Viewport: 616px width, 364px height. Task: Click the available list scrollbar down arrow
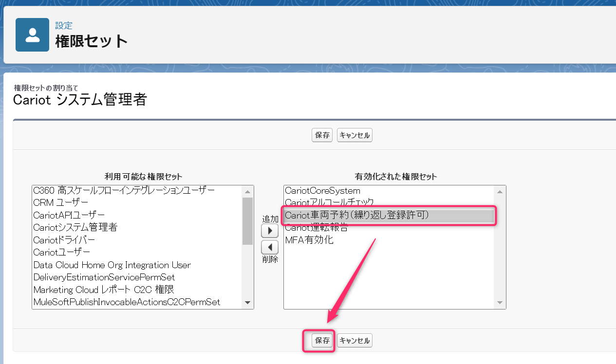[x=248, y=303]
